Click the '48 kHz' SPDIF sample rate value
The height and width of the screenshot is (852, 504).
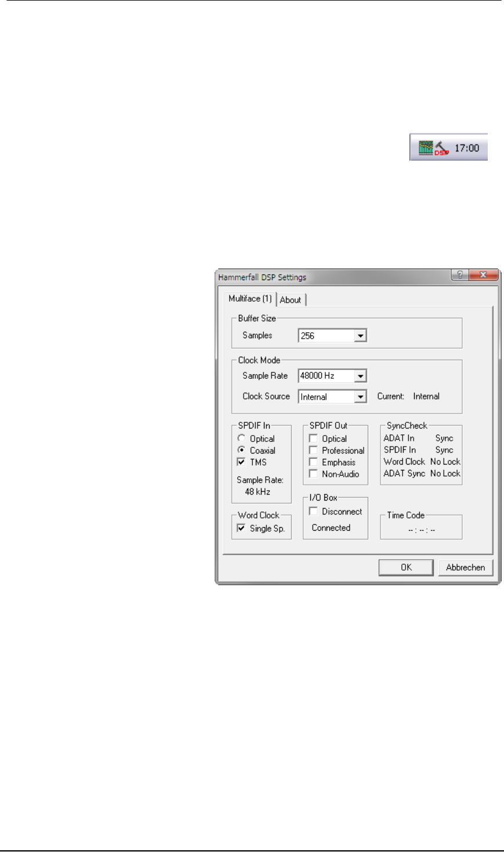click(x=258, y=492)
